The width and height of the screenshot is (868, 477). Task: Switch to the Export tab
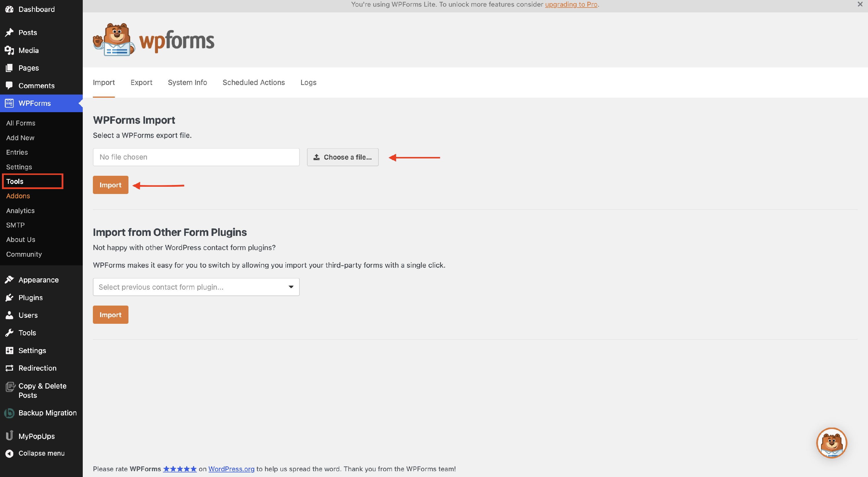141,82
